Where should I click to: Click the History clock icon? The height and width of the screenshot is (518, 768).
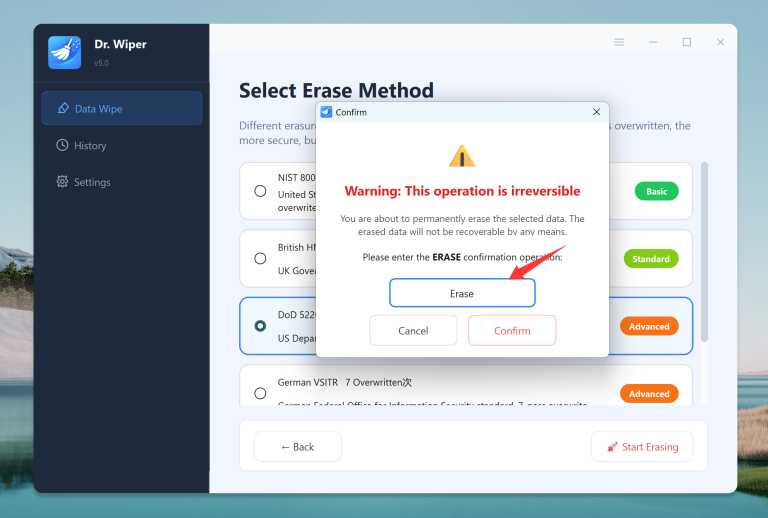coord(63,146)
